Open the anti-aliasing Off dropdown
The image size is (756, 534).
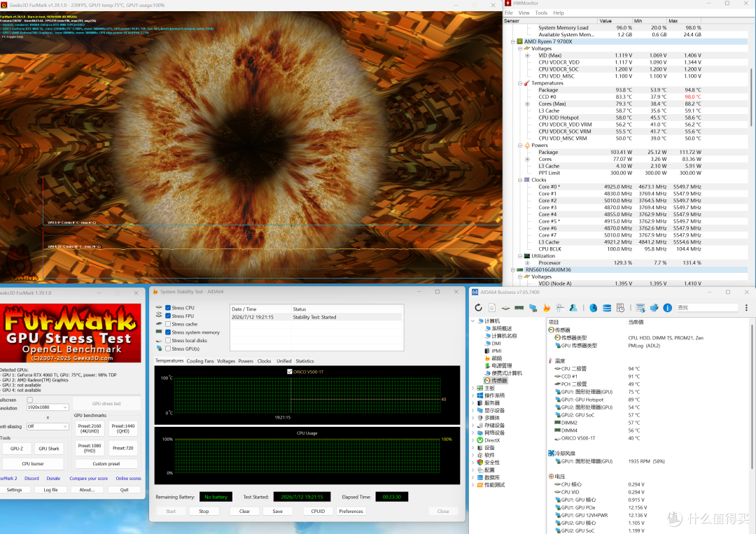click(x=48, y=426)
